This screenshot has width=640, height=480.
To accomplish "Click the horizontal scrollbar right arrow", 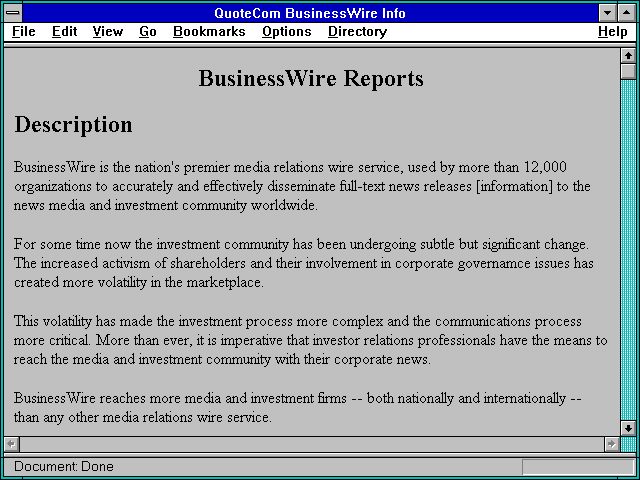I will (x=612, y=444).
